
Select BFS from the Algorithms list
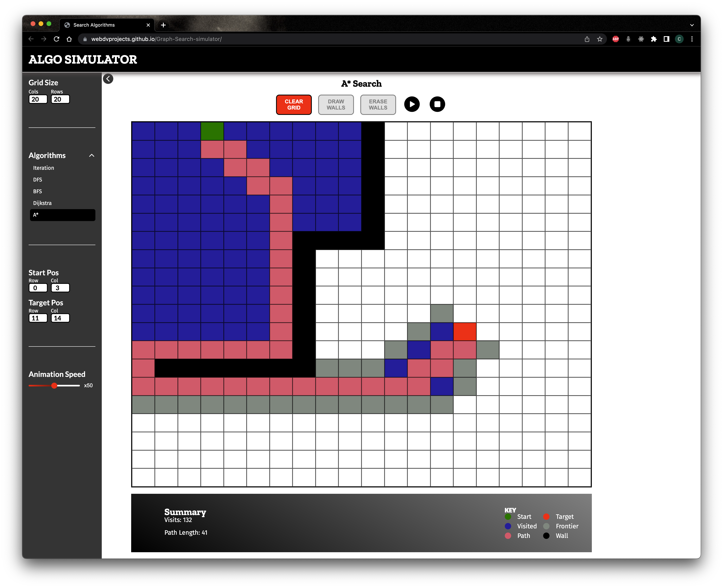tap(37, 191)
